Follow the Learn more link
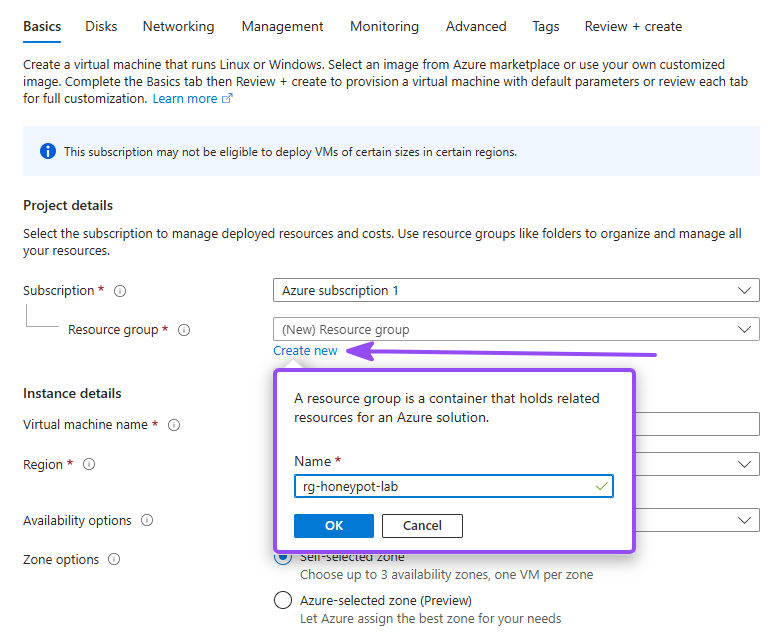Image resolution: width=770 pixels, height=637 pixels. pos(185,99)
